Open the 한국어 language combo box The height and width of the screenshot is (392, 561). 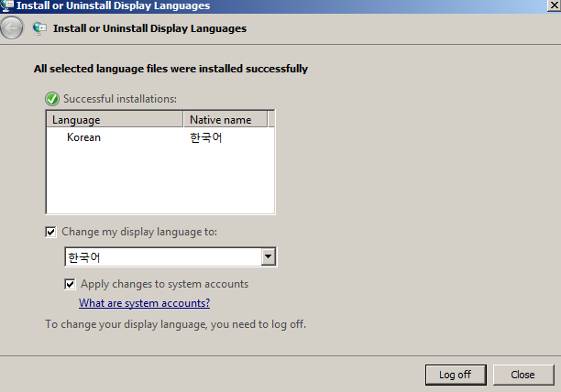[x=170, y=257]
